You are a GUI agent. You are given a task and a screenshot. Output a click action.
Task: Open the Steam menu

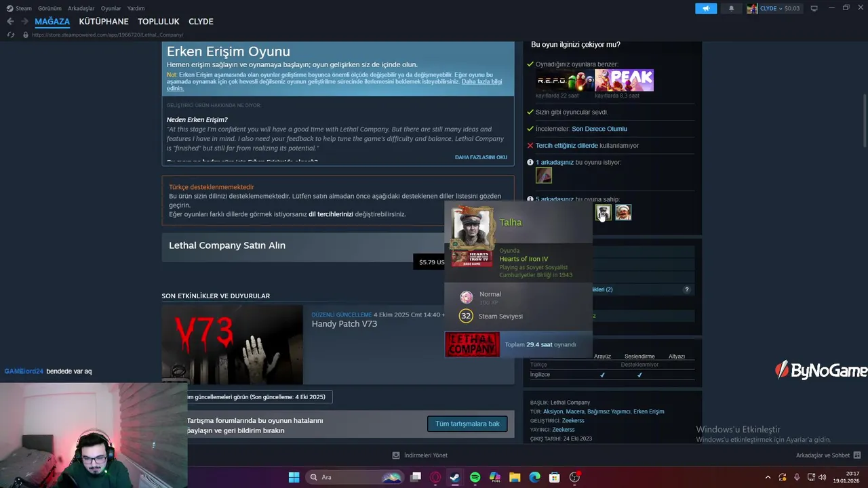(19, 8)
